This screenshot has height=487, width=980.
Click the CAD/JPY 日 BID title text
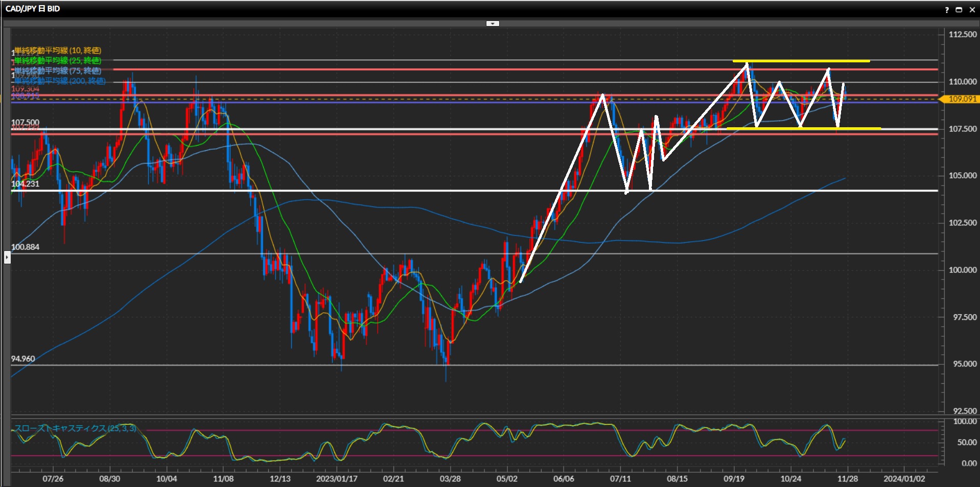(x=33, y=9)
